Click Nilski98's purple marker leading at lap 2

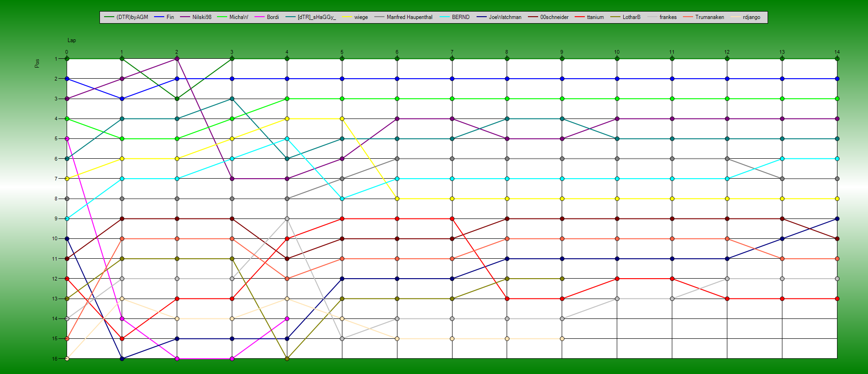[x=177, y=59]
